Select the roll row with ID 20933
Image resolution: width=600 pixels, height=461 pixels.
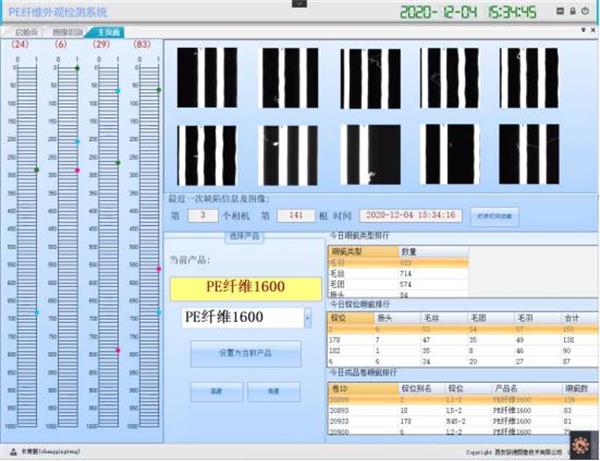tap(462, 421)
